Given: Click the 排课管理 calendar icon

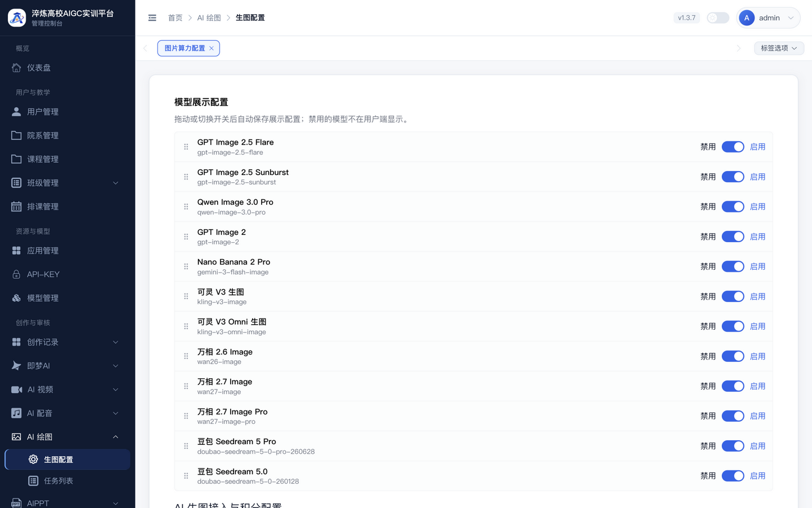Looking at the screenshot, I should (16, 207).
